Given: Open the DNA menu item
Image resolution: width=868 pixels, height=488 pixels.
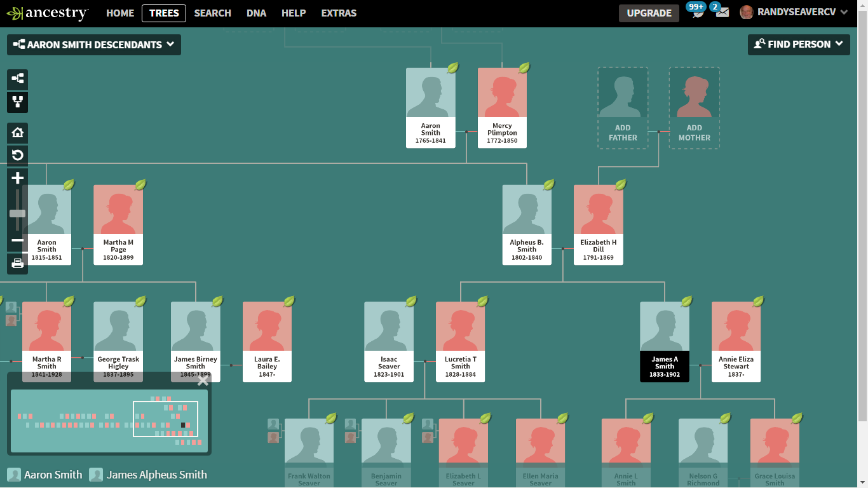Looking at the screenshot, I should [x=256, y=12].
